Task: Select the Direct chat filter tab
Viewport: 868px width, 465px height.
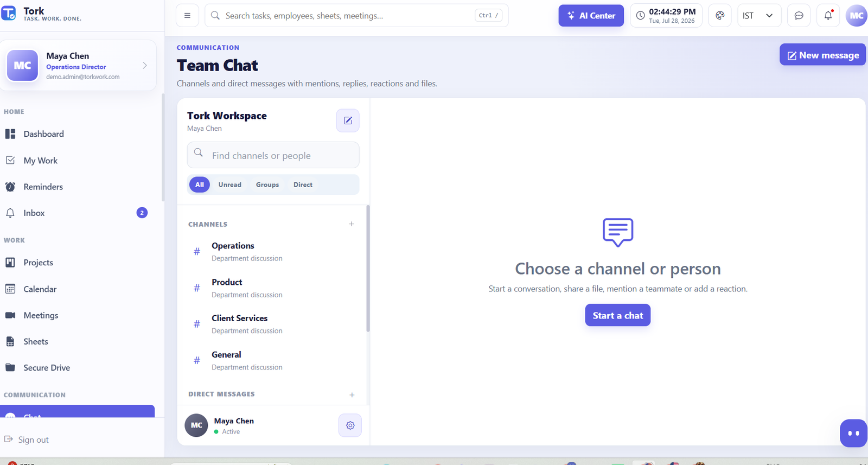Action: (x=303, y=184)
